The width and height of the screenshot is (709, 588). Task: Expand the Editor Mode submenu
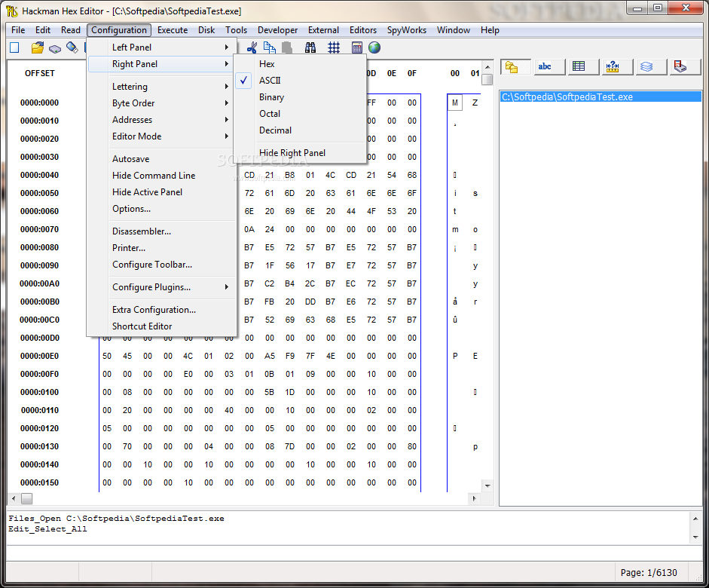pyautogui.click(x=162, y=136)
